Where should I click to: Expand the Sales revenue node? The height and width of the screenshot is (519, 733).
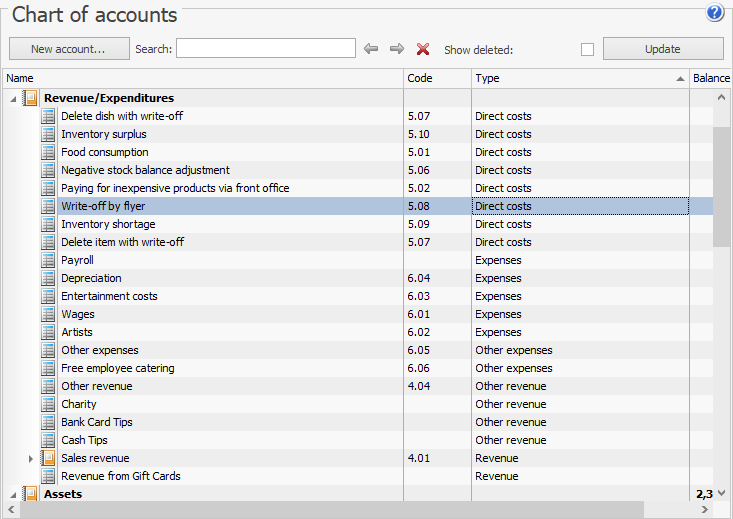(x=31, y=458)
